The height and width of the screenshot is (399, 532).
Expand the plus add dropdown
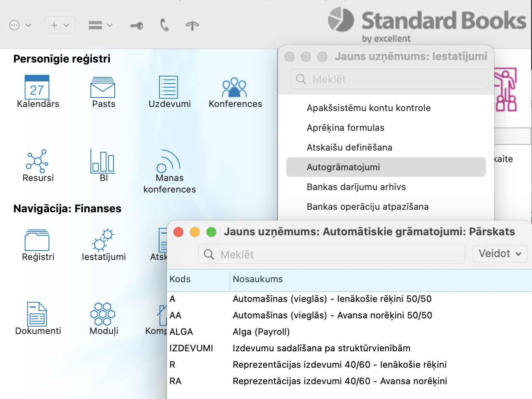click(x=60, y=26)
